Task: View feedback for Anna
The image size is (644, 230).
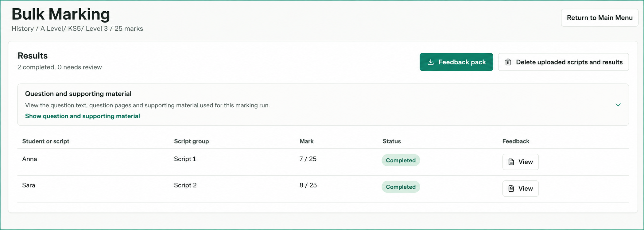Action: [520, 162]
